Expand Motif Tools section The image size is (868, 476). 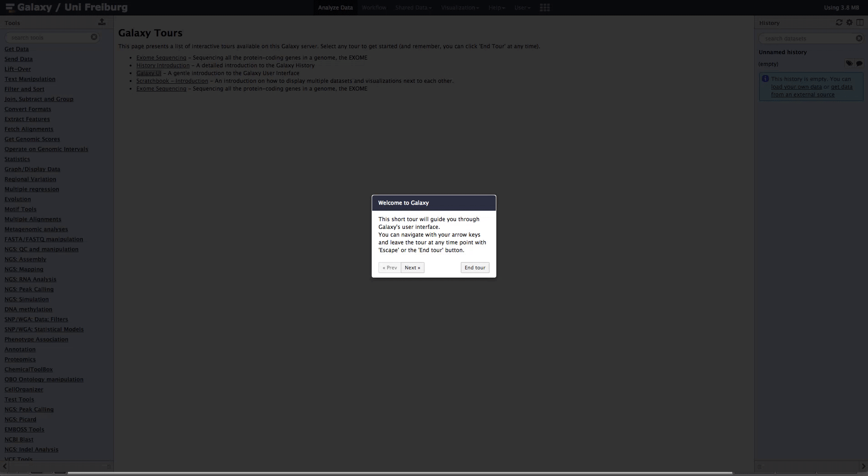point(20,209)
